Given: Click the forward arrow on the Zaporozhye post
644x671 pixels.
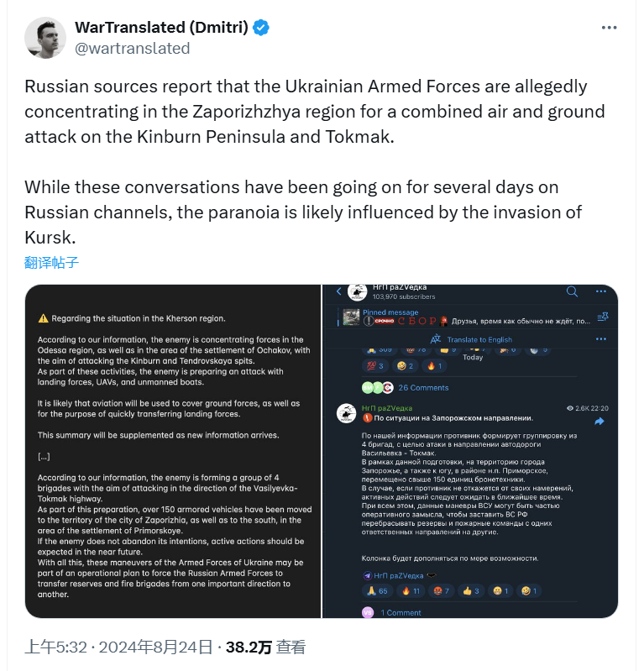Looking at the screenshot, I should coord(599,422).
